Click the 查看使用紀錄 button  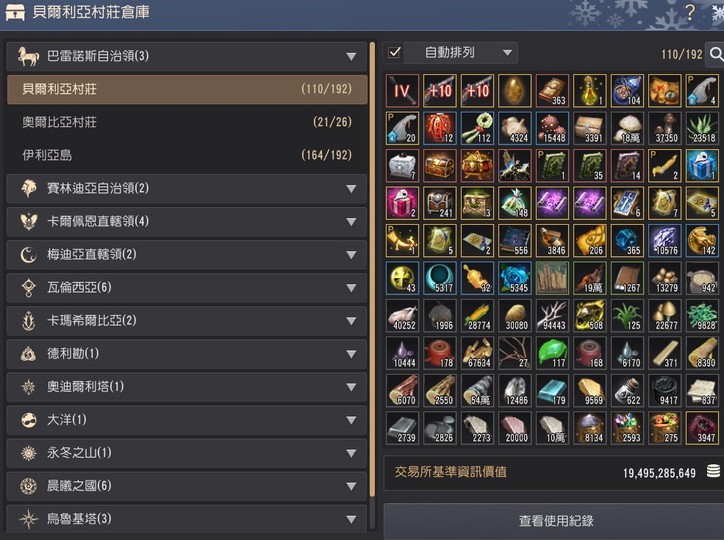point(554,521)
